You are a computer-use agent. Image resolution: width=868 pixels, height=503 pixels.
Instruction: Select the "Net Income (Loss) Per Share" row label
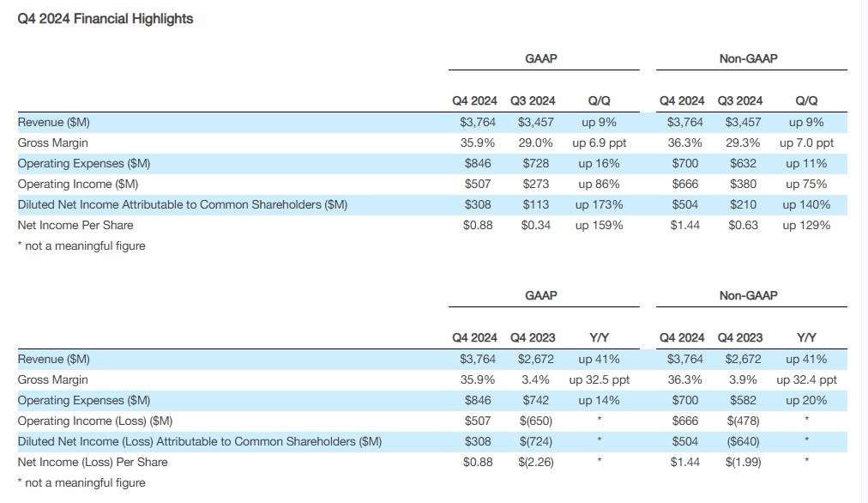(93, 462)
